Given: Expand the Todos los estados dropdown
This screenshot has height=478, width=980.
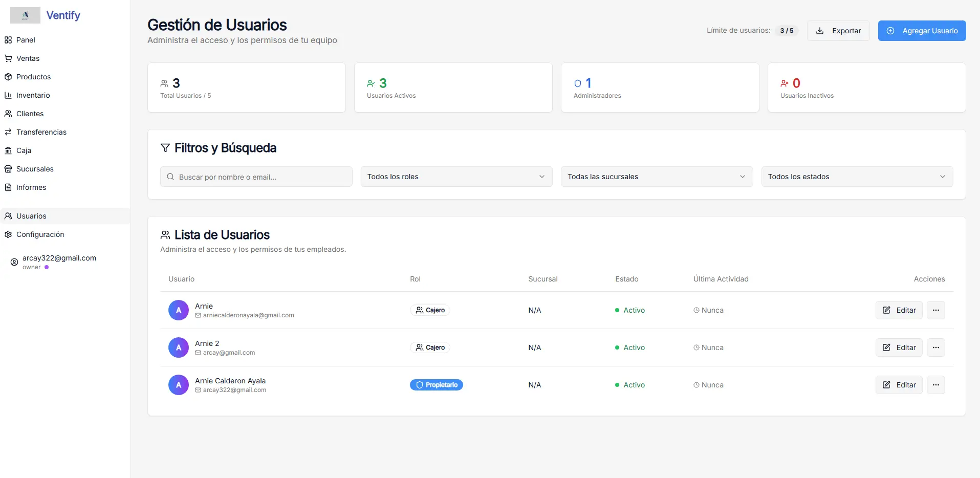Looking at the screenshot, I should pyautogui.click(x=857, y=177).
